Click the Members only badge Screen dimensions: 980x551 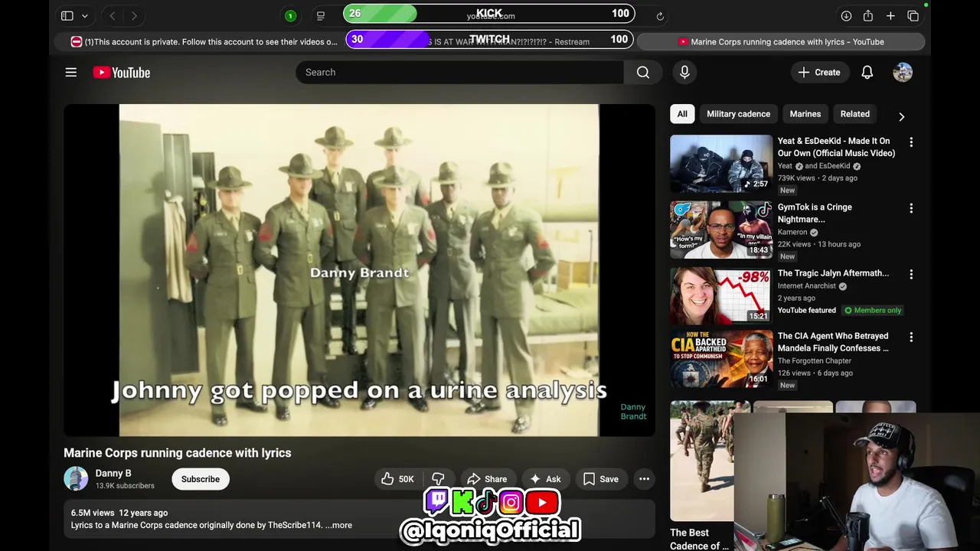tap(873, 310)
